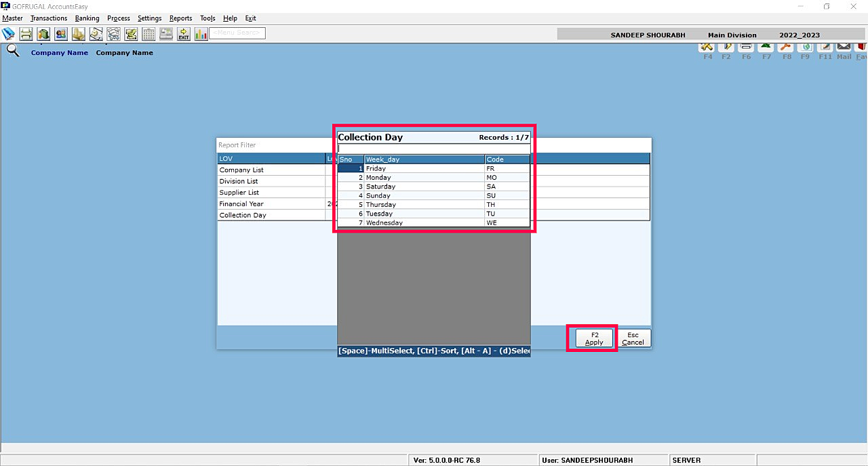
Task: Select Saturday in the Collection Day list
Action: coord(434,187)
